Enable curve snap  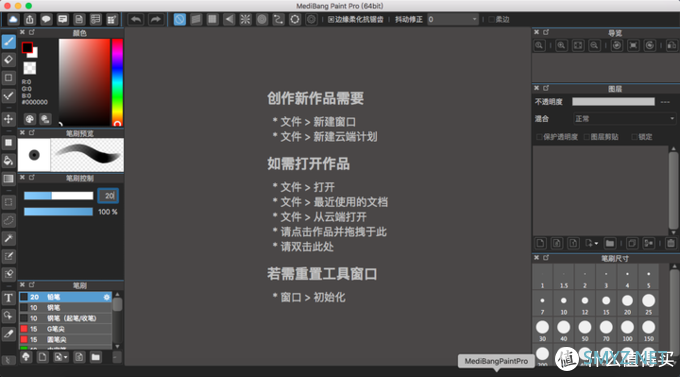coord(278,20)
